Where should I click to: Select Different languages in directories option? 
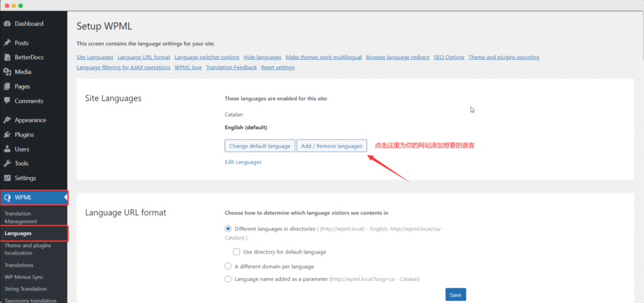tap(228, 229)
